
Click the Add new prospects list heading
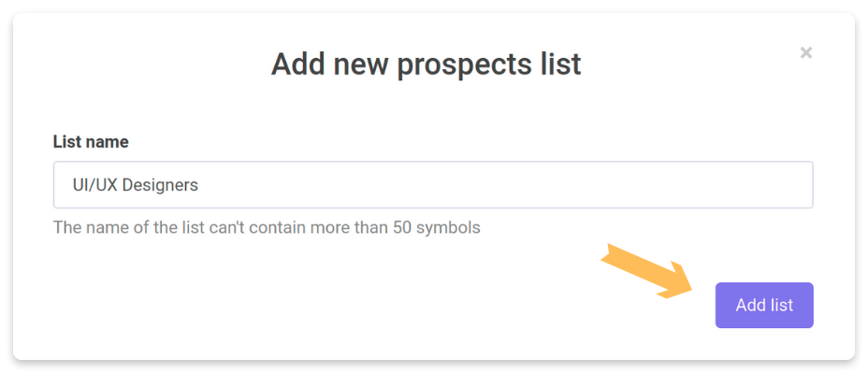coord(426,65)
